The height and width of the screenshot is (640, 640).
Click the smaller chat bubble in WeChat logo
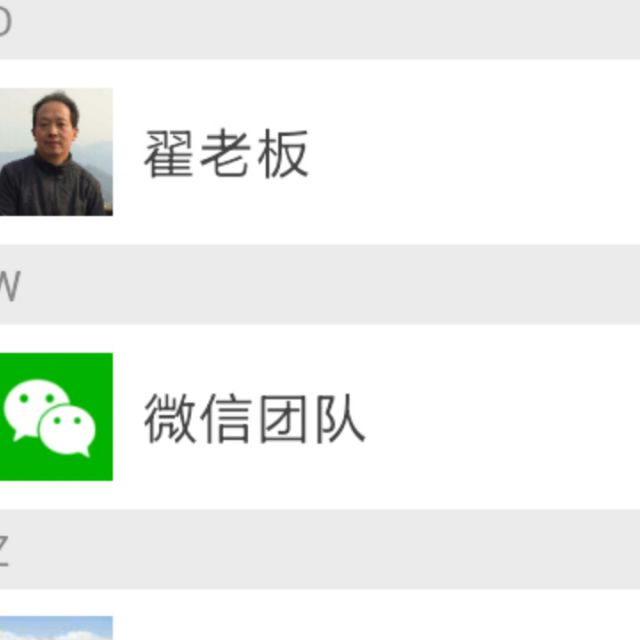[x=67, y=430]
